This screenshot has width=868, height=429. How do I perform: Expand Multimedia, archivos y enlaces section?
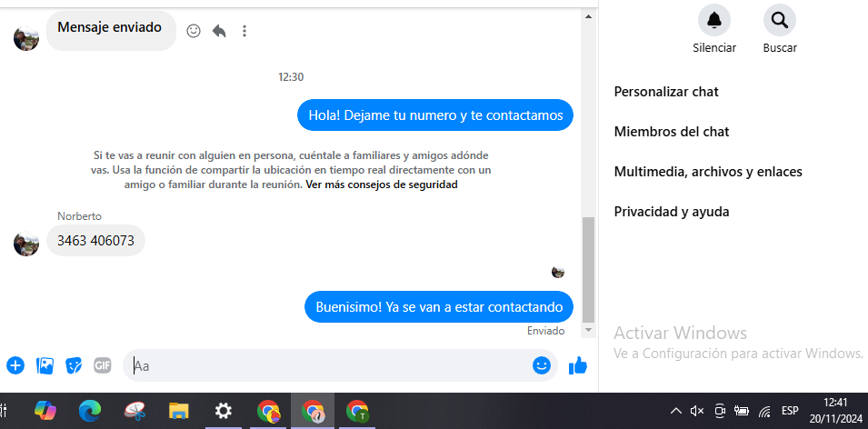tap(708, 172)
